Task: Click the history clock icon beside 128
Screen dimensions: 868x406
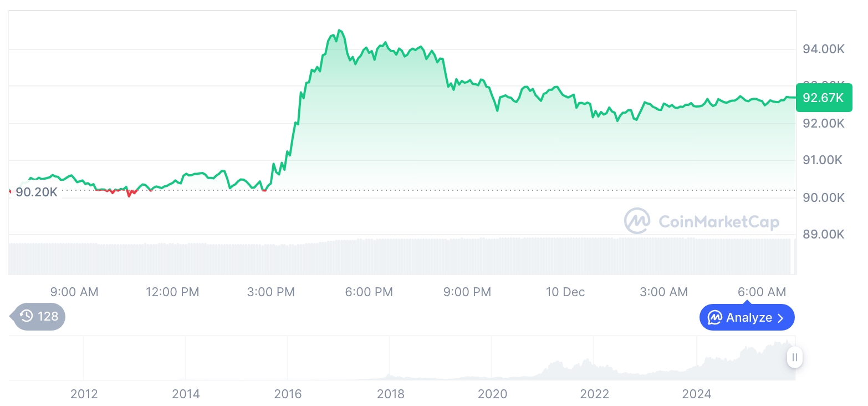Action: 27,316
